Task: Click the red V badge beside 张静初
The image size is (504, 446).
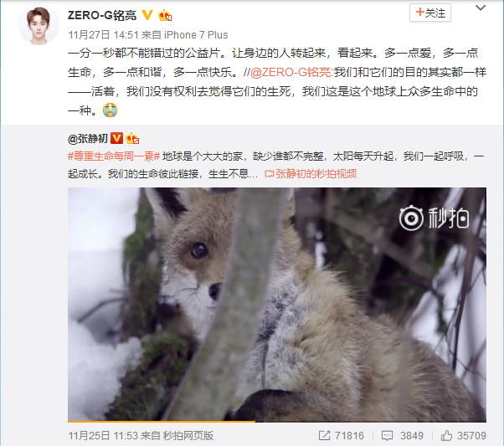Action: [116, 139]
